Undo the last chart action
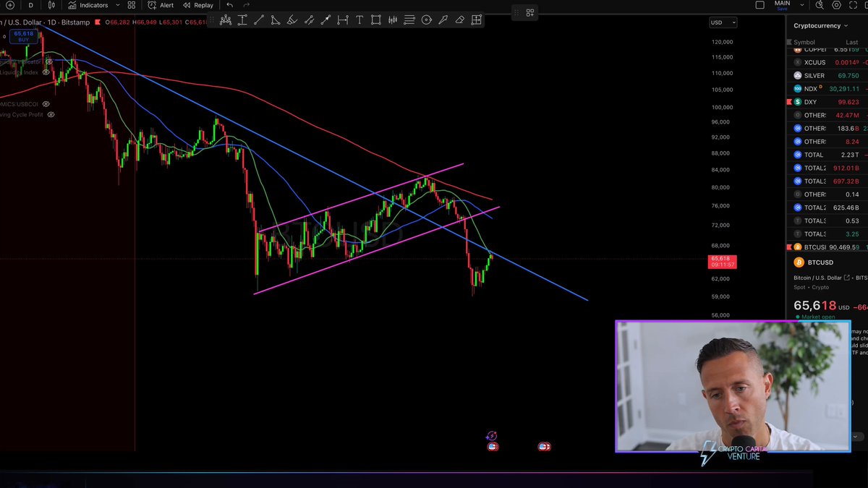Viewport: 868px width, 488px height. (x=230, y=5)
